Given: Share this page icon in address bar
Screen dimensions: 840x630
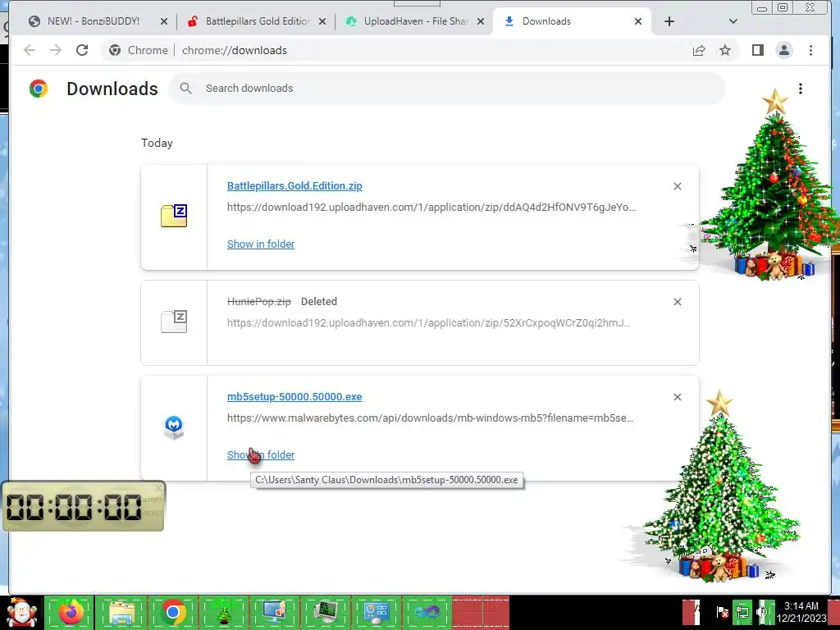Looking at the screenshot, I should pos(699,50).
